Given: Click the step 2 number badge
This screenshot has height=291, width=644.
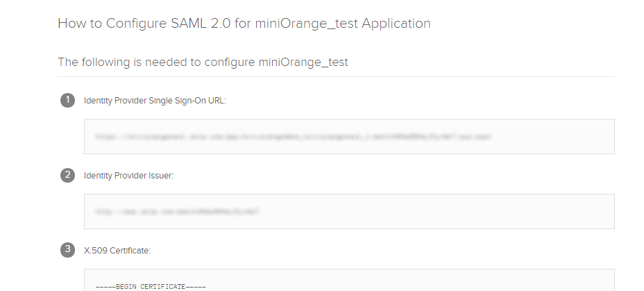Looking at the screenshot, I should point(67,175).
